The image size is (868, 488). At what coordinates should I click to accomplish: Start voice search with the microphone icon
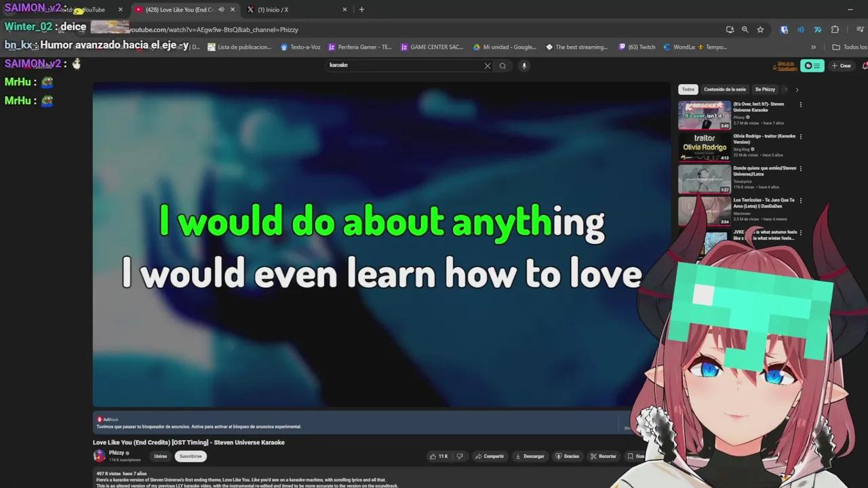click(524, 66)
